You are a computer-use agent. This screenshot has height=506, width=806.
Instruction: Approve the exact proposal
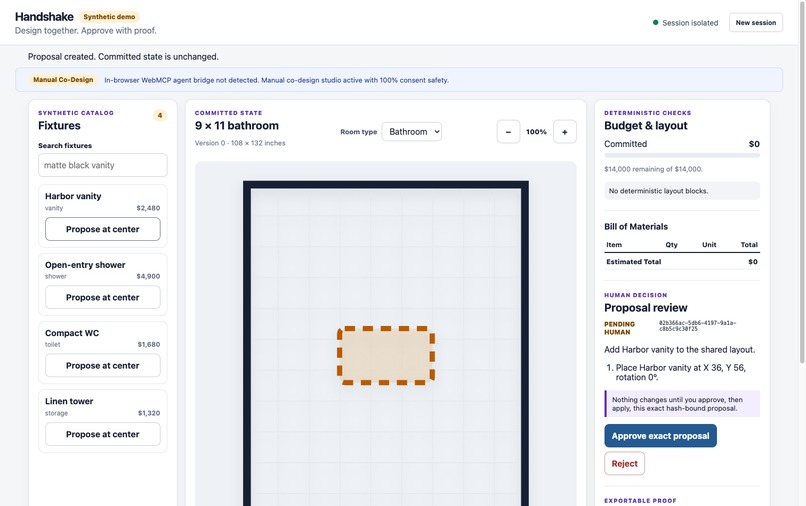tap(661, 436)
